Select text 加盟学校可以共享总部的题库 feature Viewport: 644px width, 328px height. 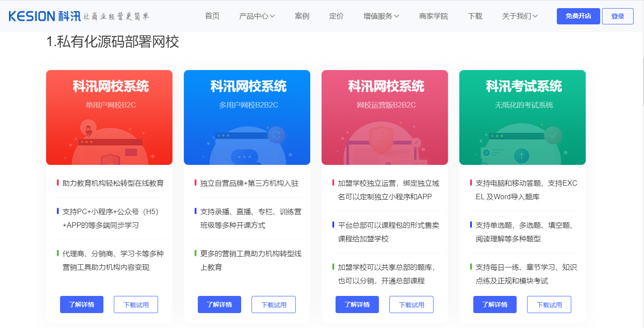pyautogui.click(x=388, y=274)
